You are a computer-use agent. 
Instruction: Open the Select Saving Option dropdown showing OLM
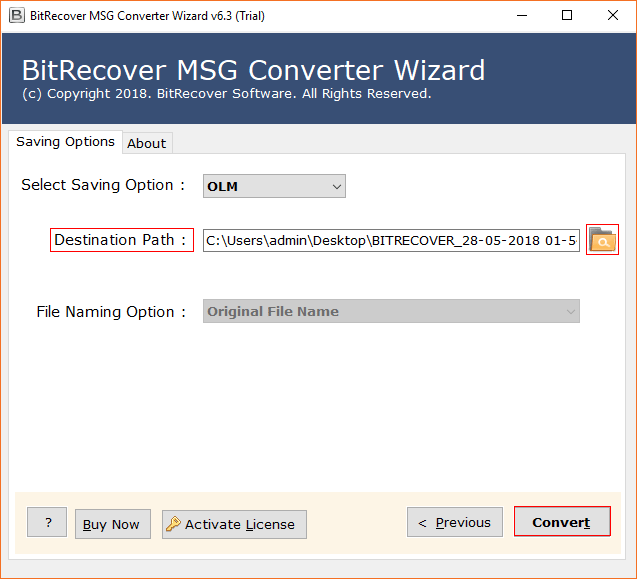click(274, 186)
